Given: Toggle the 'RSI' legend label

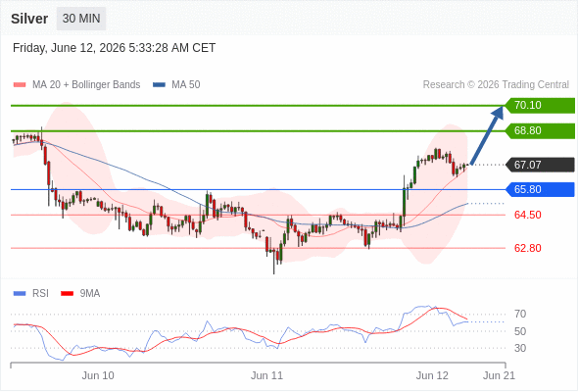Looking at the screenshot, I should (40, 294).
